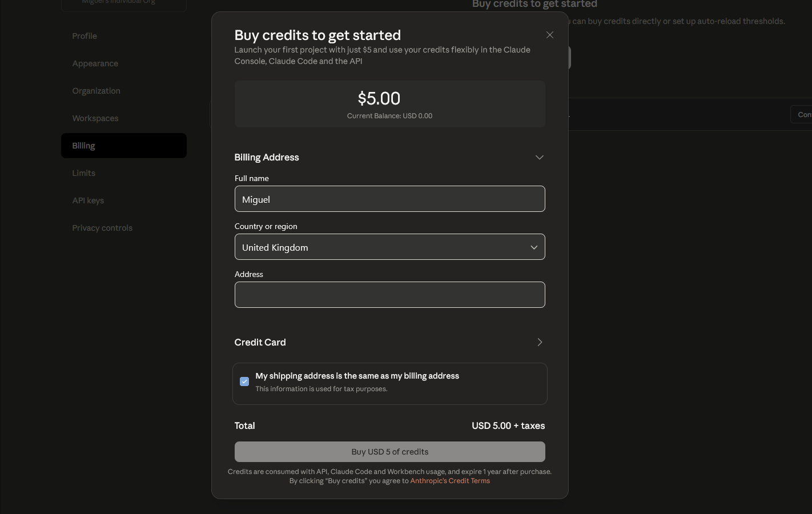Viewport: 812px width, 514px height.
Task: Open Anthropic's Credit Terms link
Action: 450,480
